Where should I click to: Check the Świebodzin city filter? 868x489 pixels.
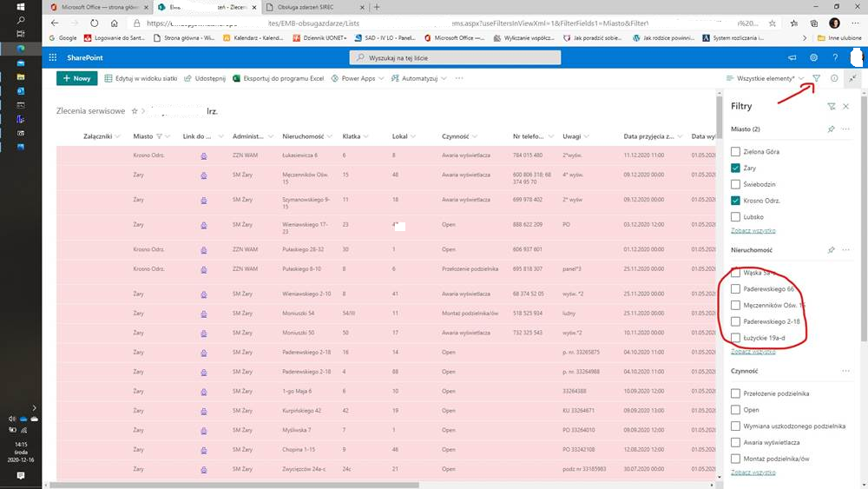735,184
